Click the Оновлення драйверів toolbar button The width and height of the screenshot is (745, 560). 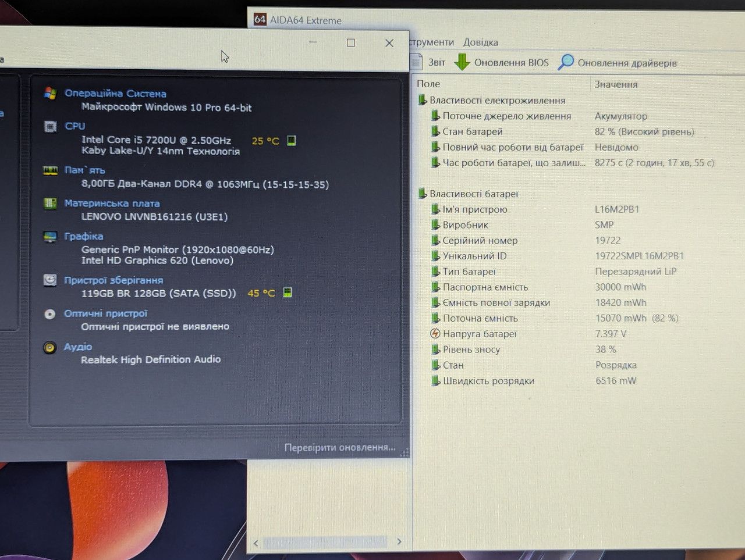[618, 63]
